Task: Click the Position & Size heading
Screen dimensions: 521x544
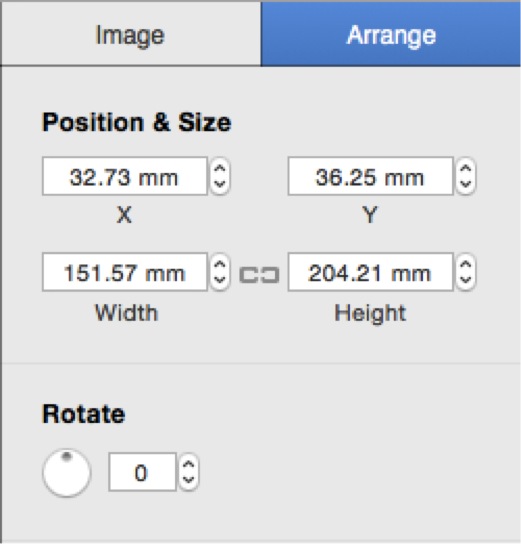Action: pyautogui.click(x=136, y=122)
